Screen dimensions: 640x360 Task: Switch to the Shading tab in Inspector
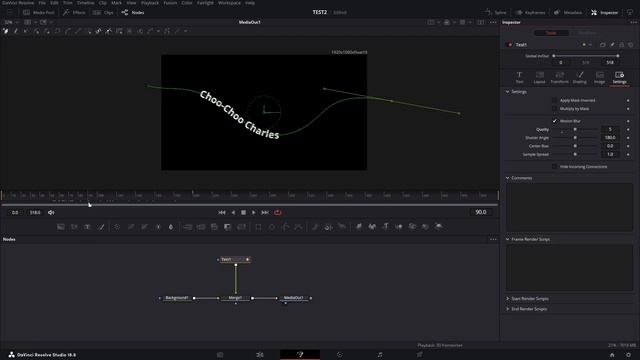point(580,77)
